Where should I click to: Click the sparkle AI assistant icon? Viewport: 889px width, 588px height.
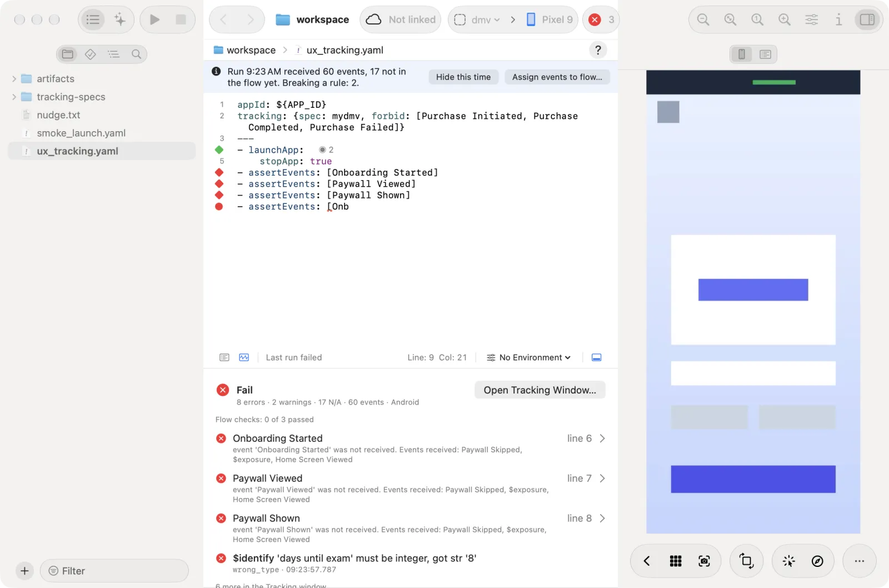(x=120, y=19)
